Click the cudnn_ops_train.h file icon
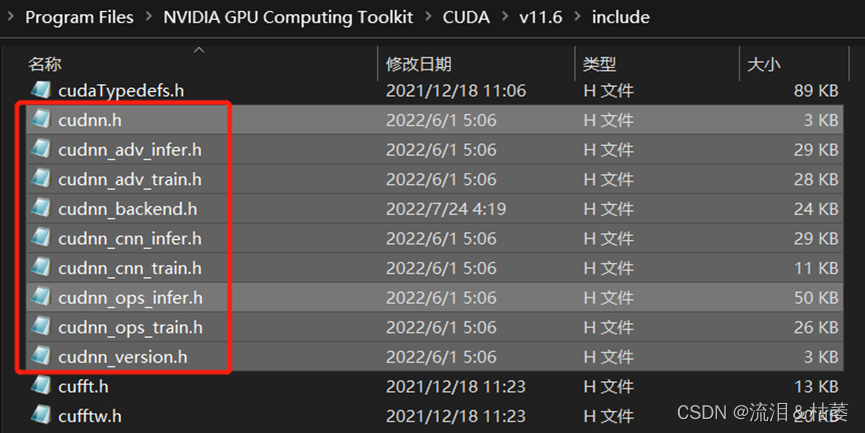Image resolution: width=865 pixels, height=433 pixels. 41,327
